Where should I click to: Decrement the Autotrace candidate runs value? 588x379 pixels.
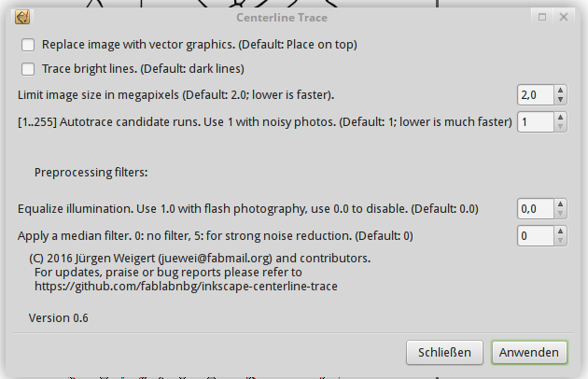coord(560,127)
